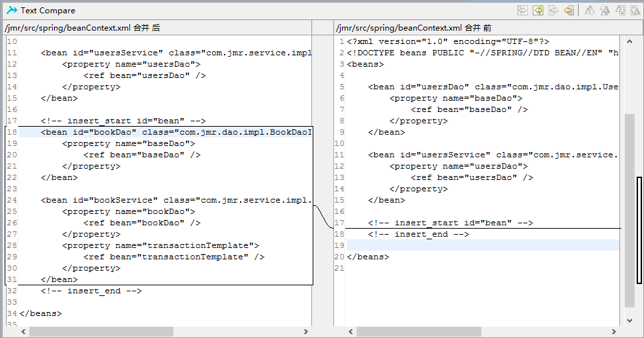This screenshot has width=644, height=338.
Task: Click right pane line 18 insert_end comment
Action: pos(419,234)
